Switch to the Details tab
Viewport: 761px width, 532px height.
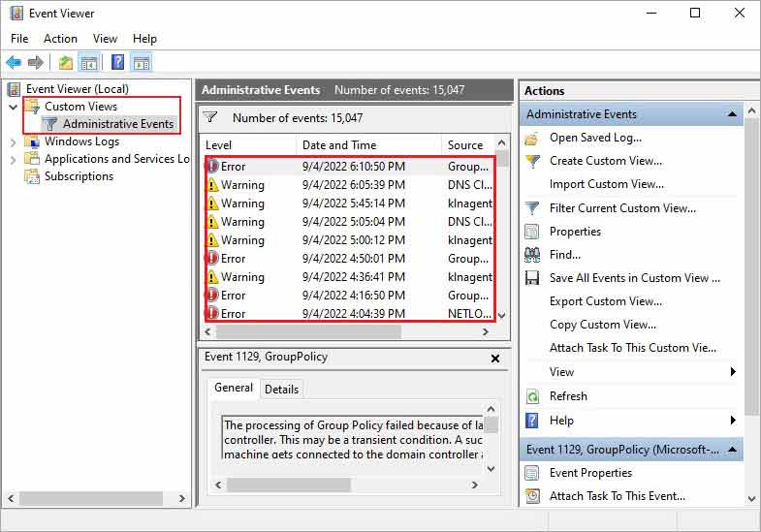(x=281, y=389)
